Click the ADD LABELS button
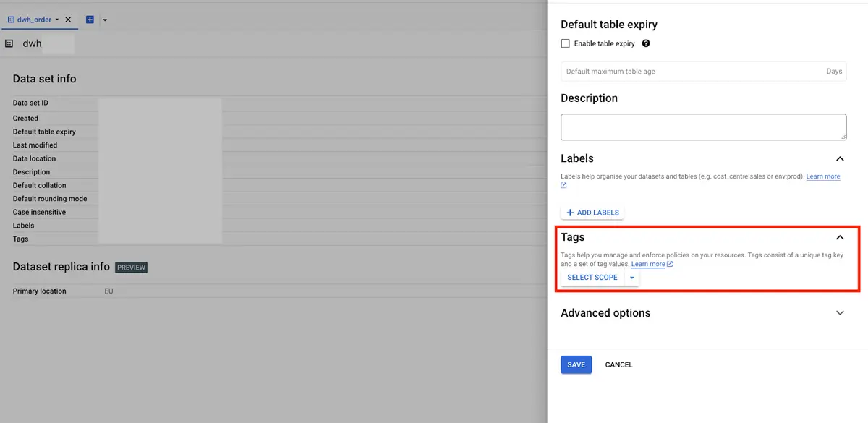This screenshot has height=423, width=868. click(x=592, y=213)
